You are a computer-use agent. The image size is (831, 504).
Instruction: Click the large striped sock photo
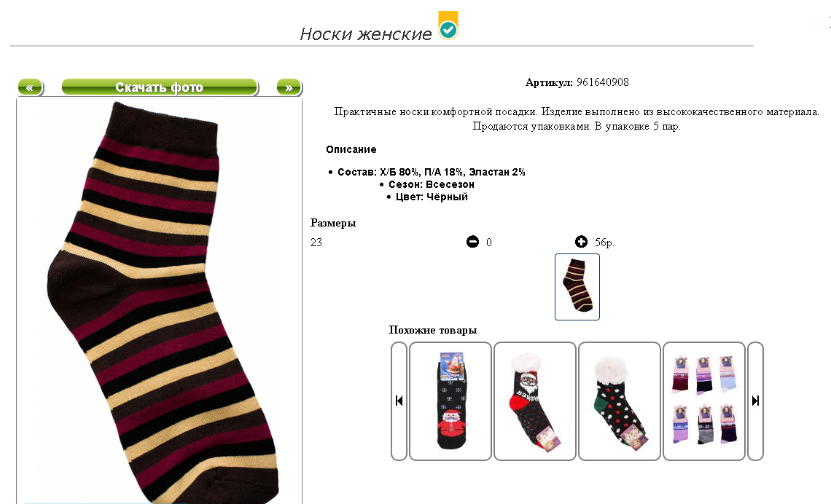click(160, 302)
